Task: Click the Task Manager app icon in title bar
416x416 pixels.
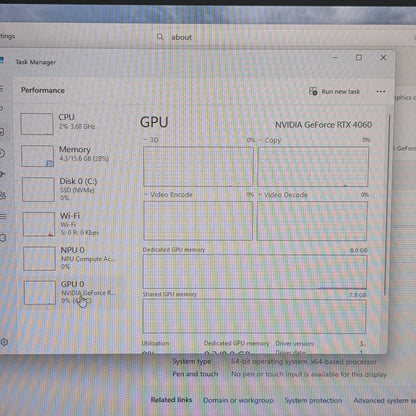Action: click(x=2, y=60)
